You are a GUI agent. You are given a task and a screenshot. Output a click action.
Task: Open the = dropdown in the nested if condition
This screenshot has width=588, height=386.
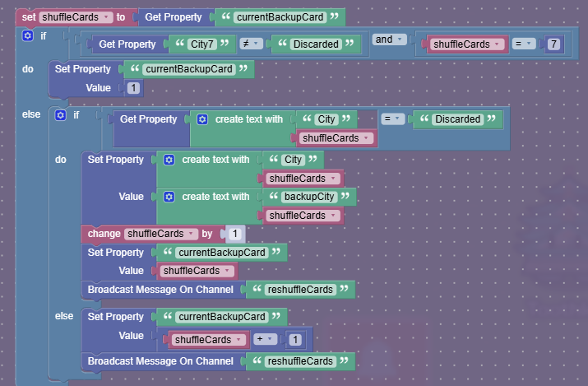click(x=391, y=119)
